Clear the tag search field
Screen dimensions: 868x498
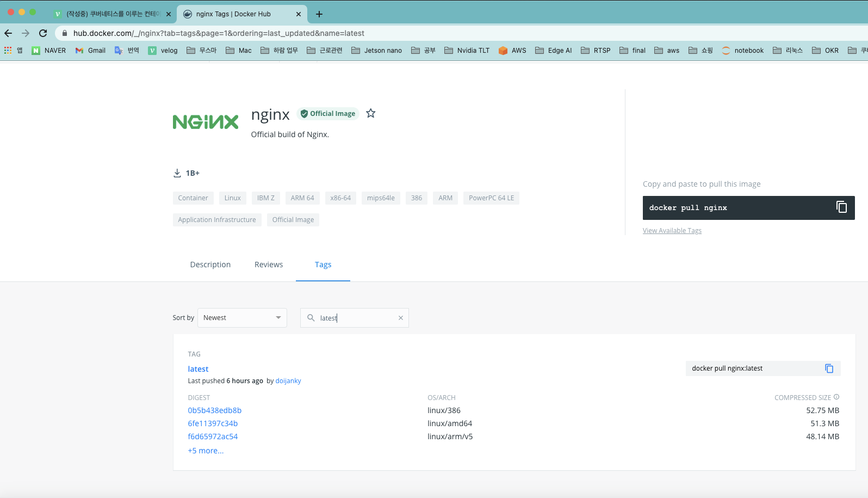[401, 318]
